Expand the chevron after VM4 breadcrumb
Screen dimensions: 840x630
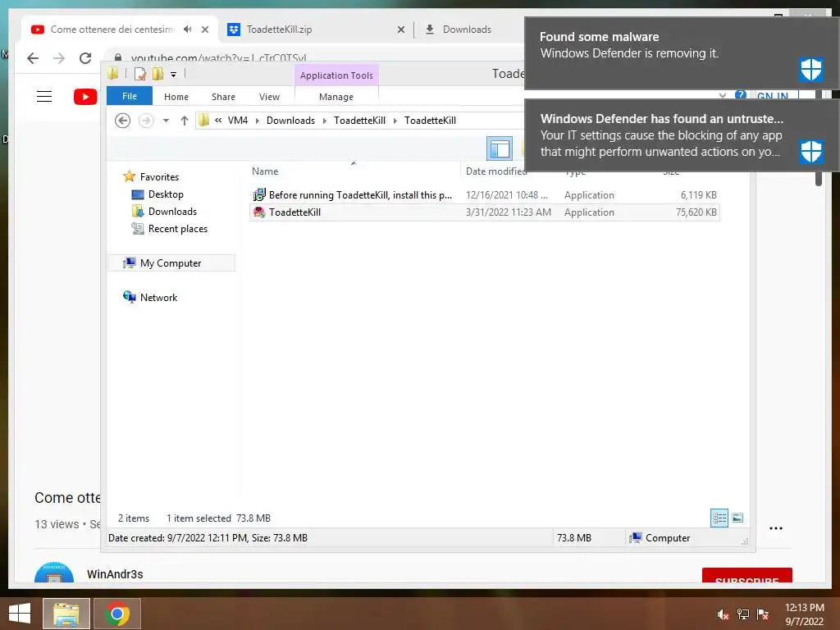pos(258,121)
